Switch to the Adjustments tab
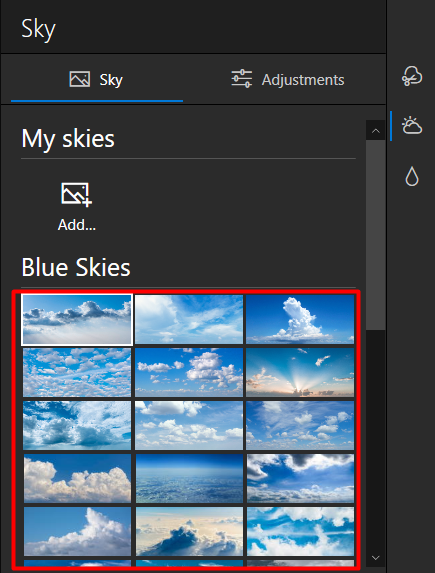The width and height of the screenshot is (435, 573). [x=288, y=79]
